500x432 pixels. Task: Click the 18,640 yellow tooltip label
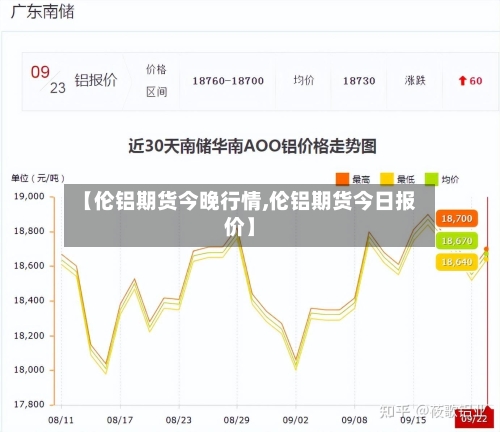coord(457,262)
